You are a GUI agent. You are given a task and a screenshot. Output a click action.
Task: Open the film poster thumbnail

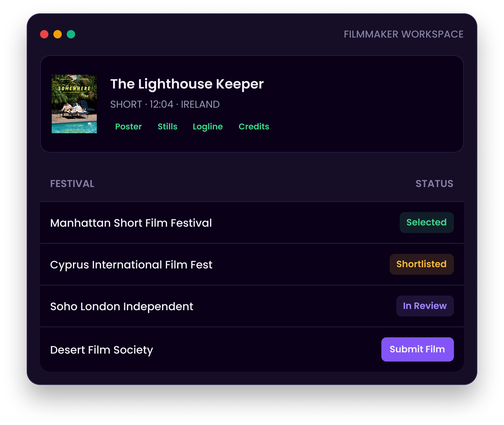(x=74, y=104)
